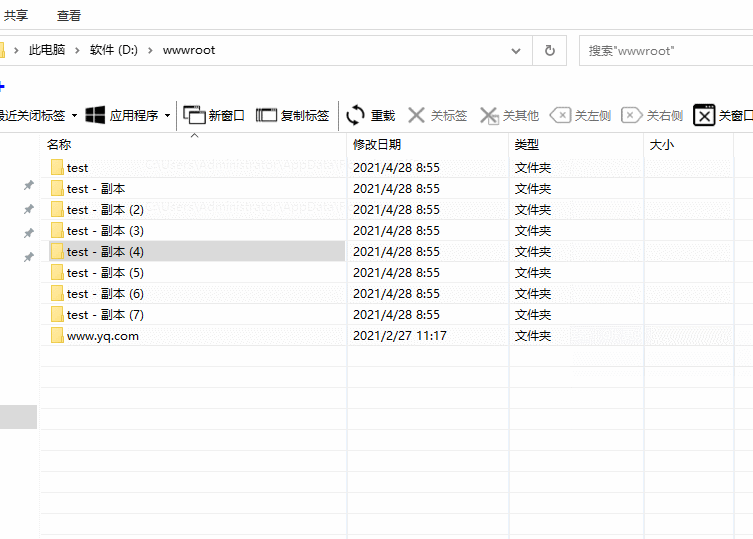This screenshot has height=539, width=753.
Task: Select the test - 副本 (3) folder icon
Action: [x=57, y=231]
